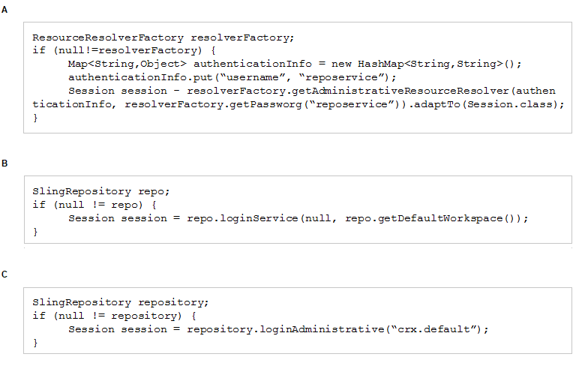Click the repo.loginService call line
This screenshot has width=588, height=369.
point(298,219)
